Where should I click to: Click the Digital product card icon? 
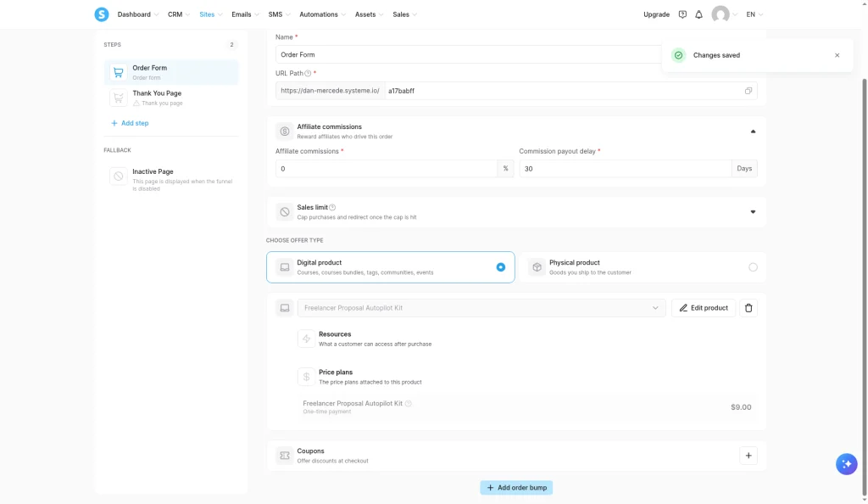pyautogui.click(x=285, y=267)
